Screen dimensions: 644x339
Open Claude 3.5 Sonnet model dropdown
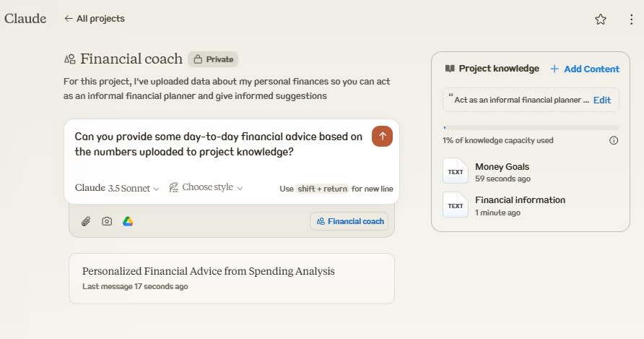click(117, 188)
